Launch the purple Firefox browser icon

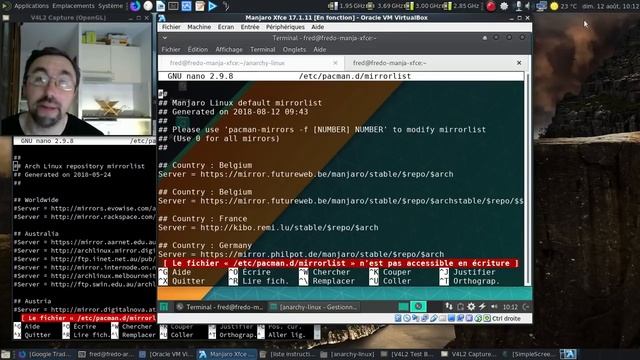pos(135,6)
